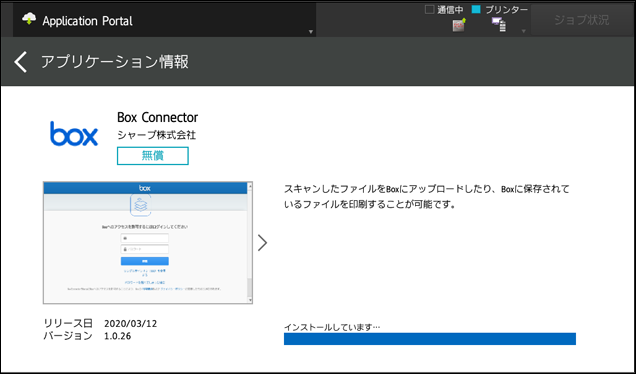
Task: Click the Box logo icon
Action: (x=74, y=133)
